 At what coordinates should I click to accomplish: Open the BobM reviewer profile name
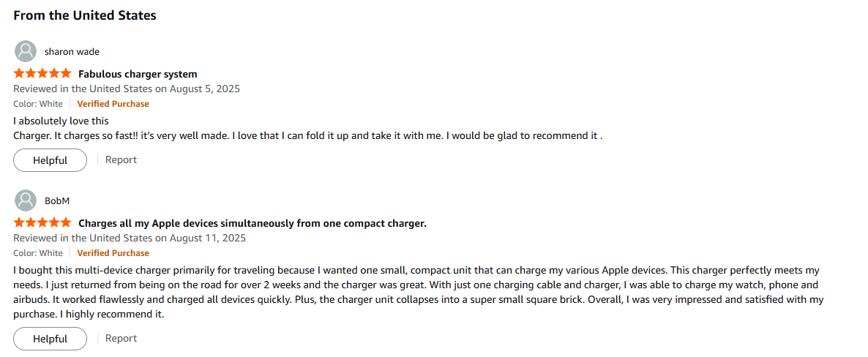point(57,201)
